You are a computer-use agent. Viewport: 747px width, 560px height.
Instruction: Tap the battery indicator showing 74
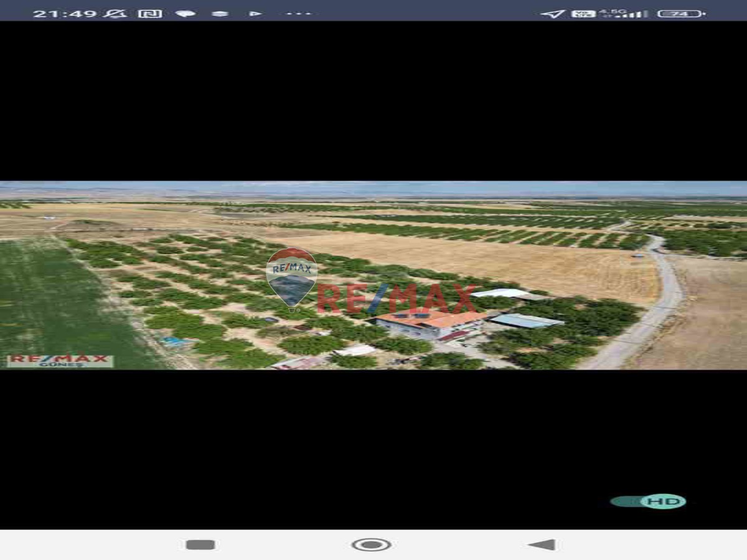[681, 14]
